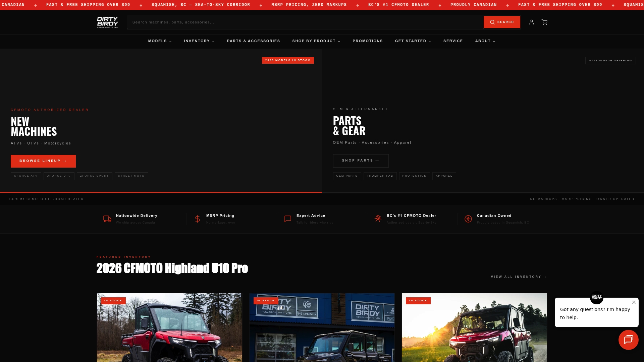Expand the Inventory menu
The height and width of the screenshot is (362, 644).
(x=199, y=41)
